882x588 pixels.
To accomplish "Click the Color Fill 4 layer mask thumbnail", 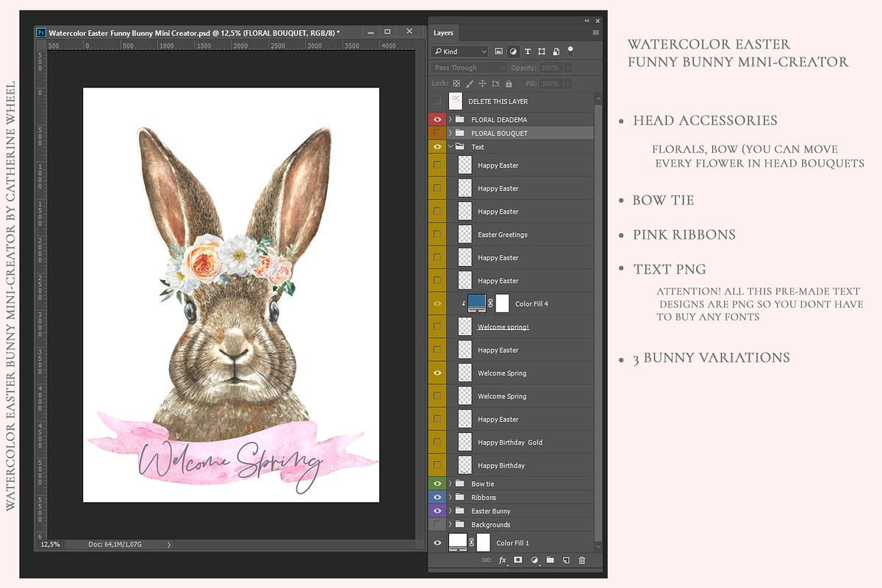I will click(502, 303).
